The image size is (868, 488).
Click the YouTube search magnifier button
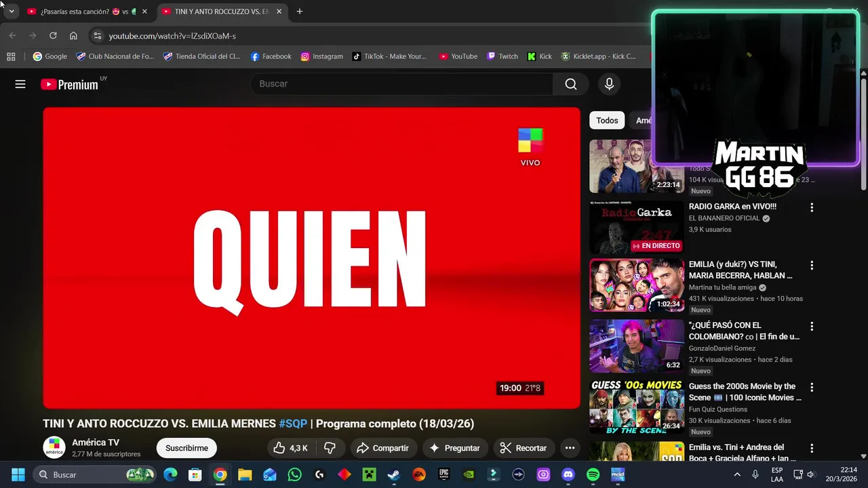point(571,84)
